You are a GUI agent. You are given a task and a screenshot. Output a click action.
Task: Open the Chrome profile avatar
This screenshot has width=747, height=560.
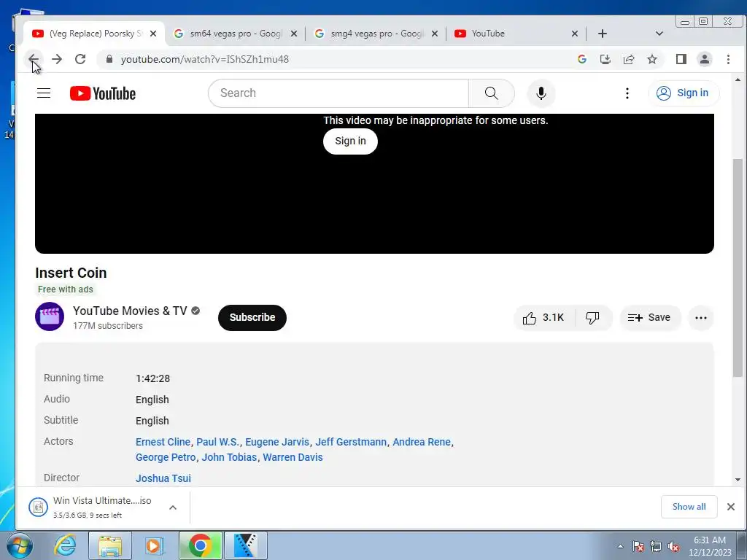705,59
